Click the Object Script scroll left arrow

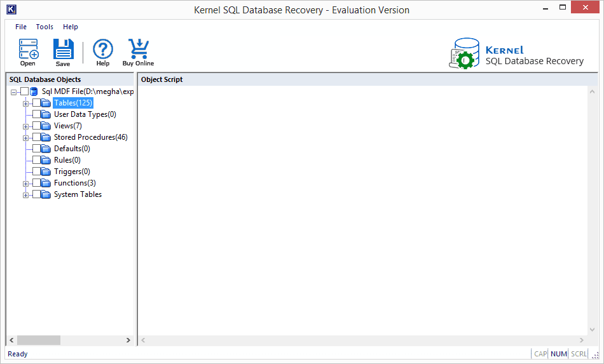(143, 340)
